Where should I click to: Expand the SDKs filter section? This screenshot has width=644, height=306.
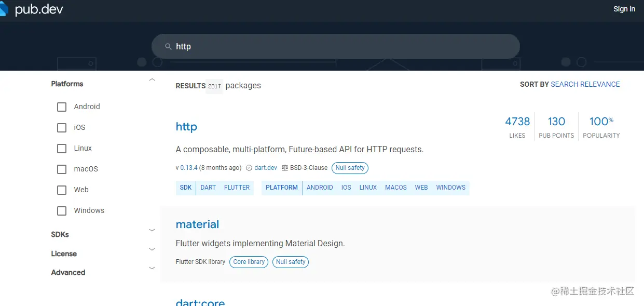click(152, 230)
